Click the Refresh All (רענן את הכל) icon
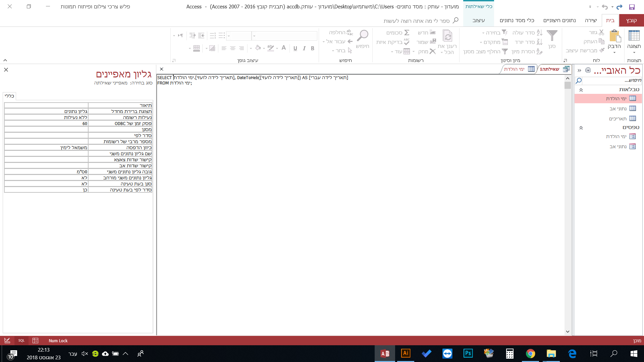 (x=447, y=36)
